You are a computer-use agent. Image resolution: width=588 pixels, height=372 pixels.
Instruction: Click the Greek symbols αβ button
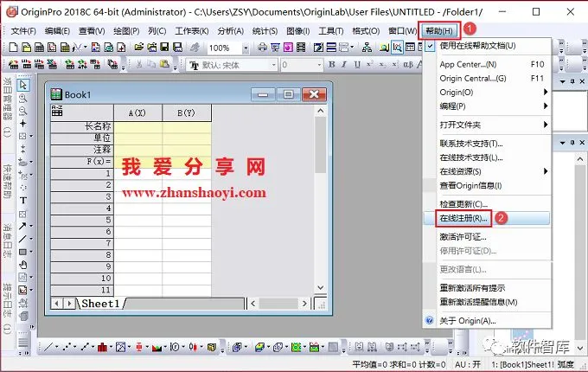coord(408,65)
